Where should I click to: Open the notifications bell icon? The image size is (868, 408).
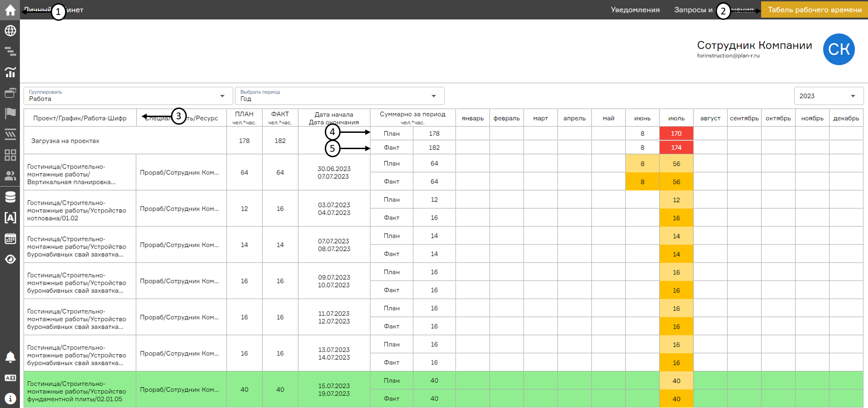(10, 357)
